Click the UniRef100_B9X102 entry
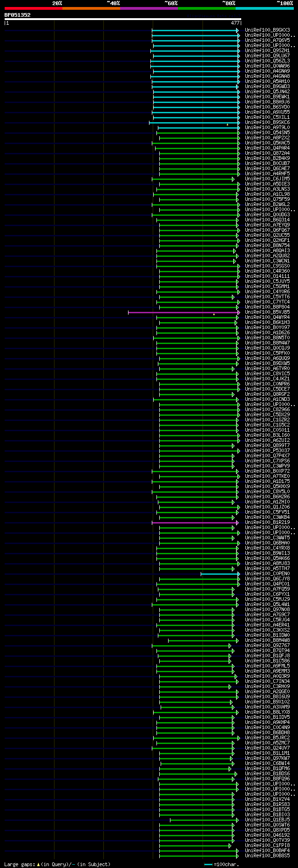Viewport: 298px width, 868px height. (267, 702)
